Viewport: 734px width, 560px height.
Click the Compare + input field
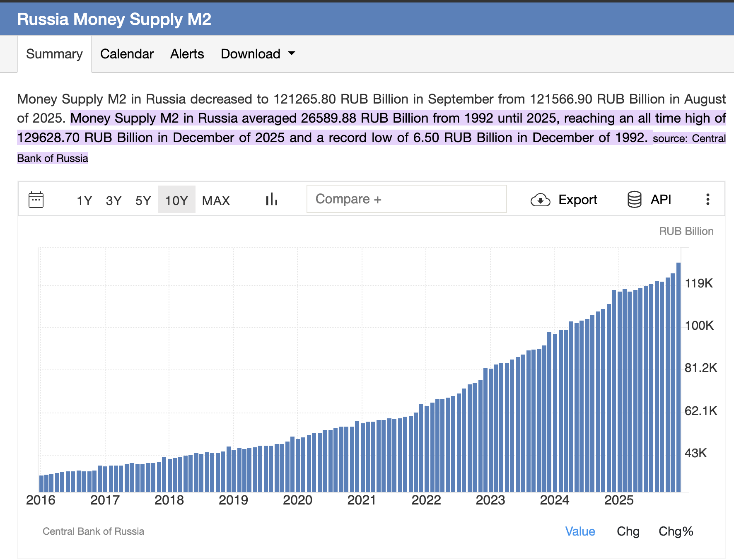click(x=406, y=199)
